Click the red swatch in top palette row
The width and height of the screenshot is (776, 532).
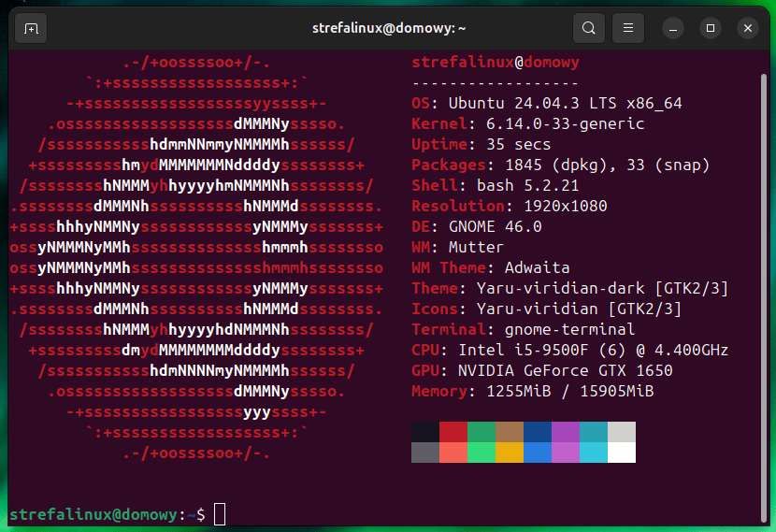(453, 432)
